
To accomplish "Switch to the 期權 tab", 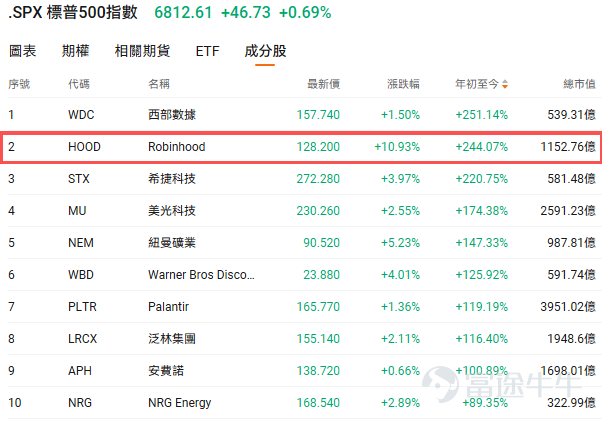I will [x=75, y=51].
